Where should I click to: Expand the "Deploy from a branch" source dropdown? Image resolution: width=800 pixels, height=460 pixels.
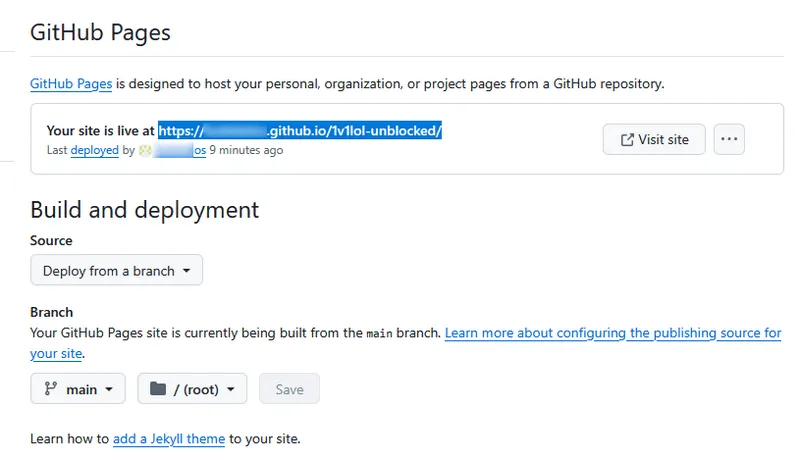[116, 271]
